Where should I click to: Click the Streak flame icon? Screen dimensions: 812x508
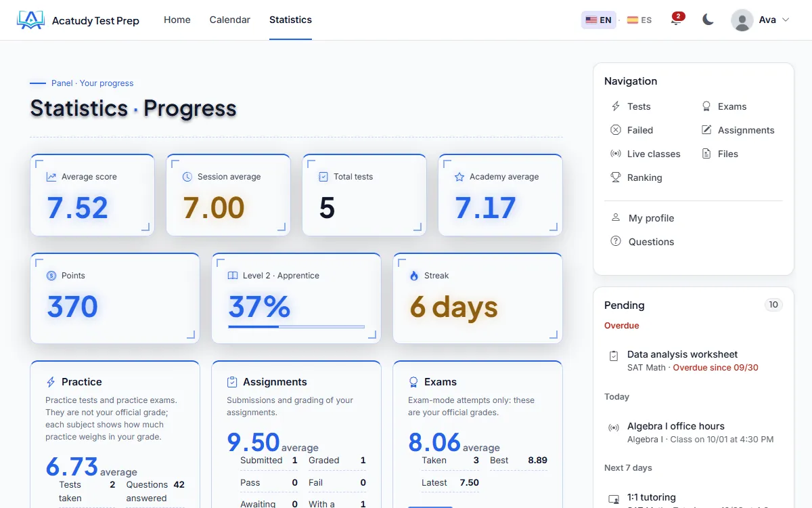[x=414, y=276]
